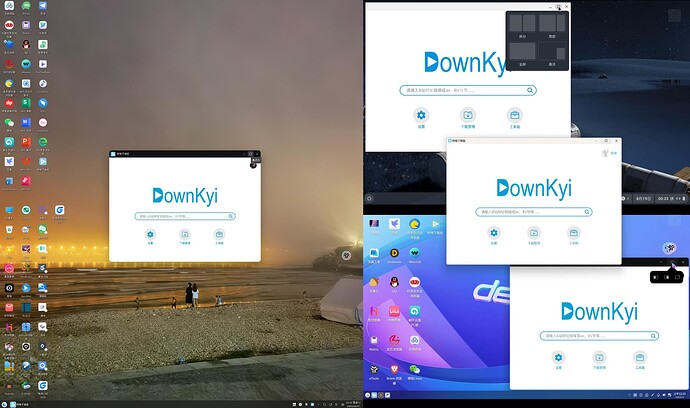The image size is (690, 408).
Task: Choose the full-screen snap layout thumbnail
Action: coord(522,51)
